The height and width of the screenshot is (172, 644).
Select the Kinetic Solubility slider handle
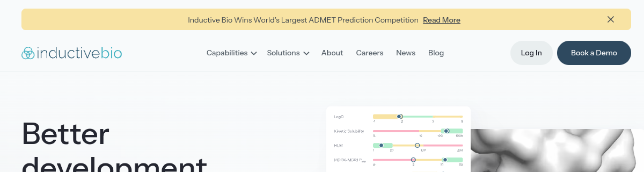pyautogui.click(x=446, y=131)
